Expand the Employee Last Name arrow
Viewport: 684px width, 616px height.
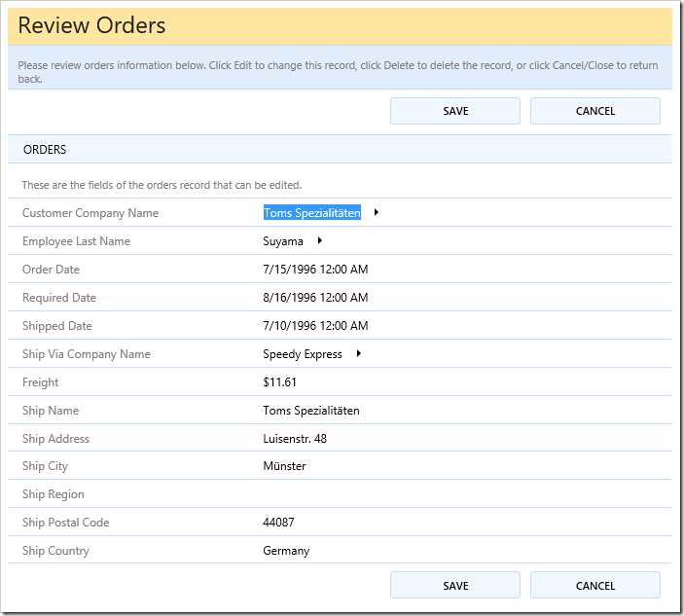(x=319, y=240)
